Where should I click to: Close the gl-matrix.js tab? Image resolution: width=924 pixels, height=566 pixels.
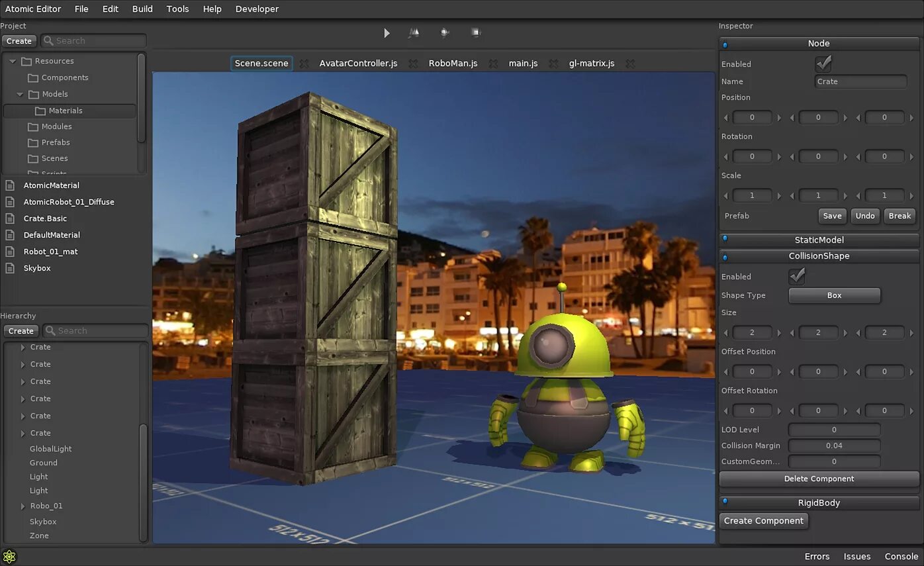coord(630,64)
